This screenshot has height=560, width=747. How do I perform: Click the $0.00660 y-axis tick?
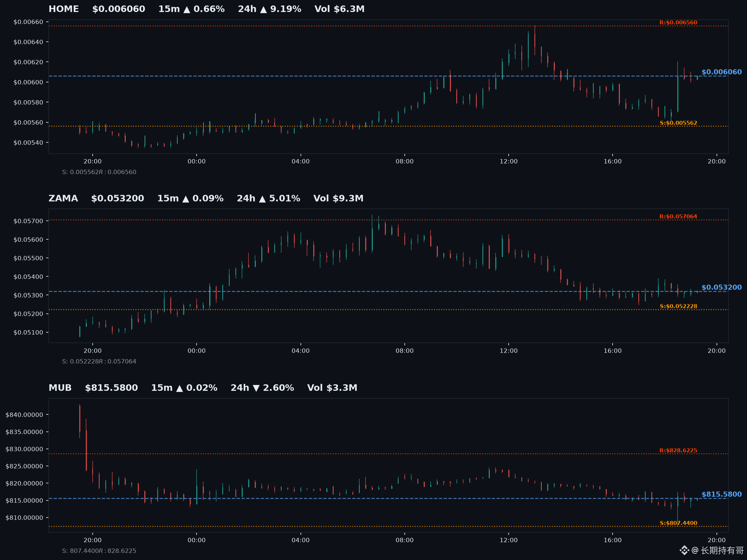coord(28,22)
